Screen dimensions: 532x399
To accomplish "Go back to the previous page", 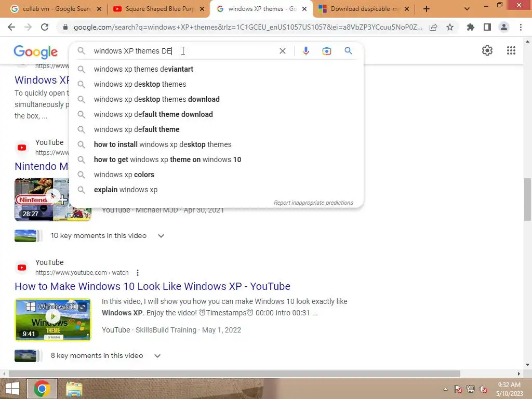I will tap(11, 27).
